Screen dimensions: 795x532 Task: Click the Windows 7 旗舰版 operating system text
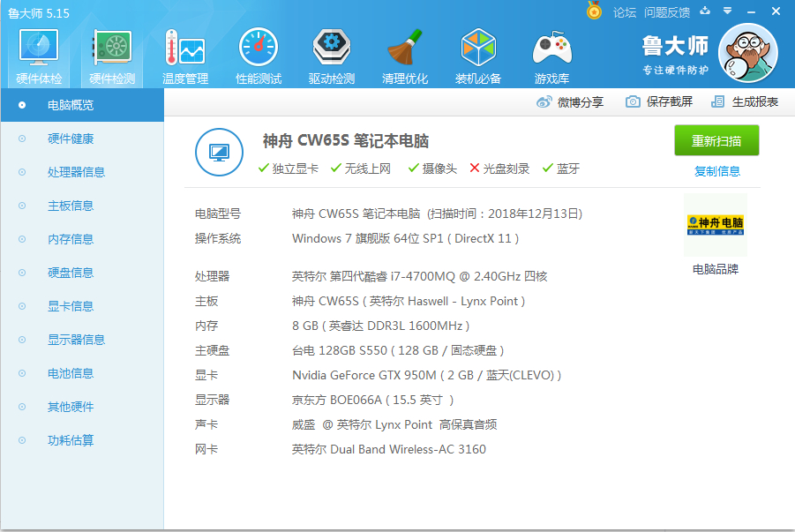[x=405, y=238]
